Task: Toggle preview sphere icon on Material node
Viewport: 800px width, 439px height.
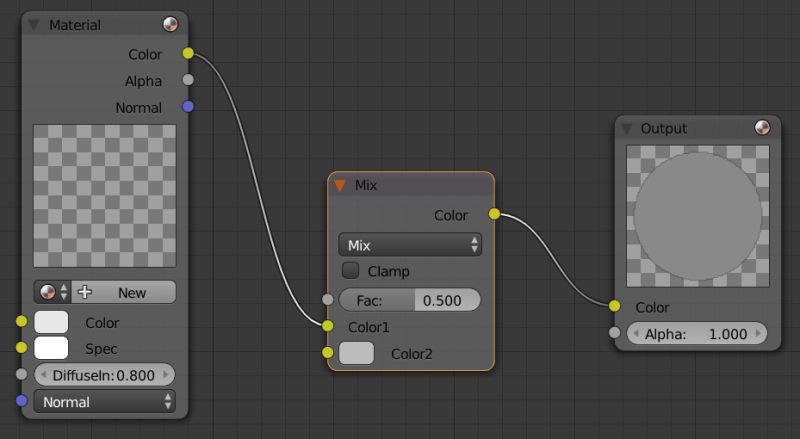Action: tap(170, 24)
